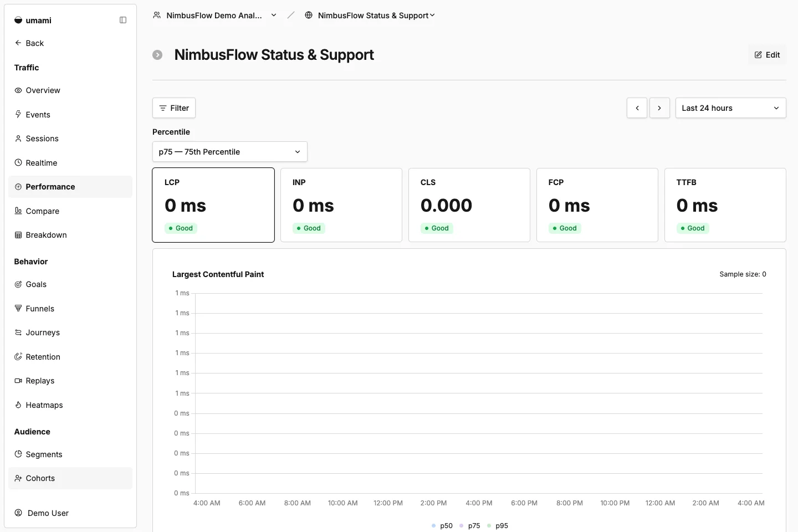Open the Sessions page
Viewport: 798px width, 532px height.
pos(70,139)
